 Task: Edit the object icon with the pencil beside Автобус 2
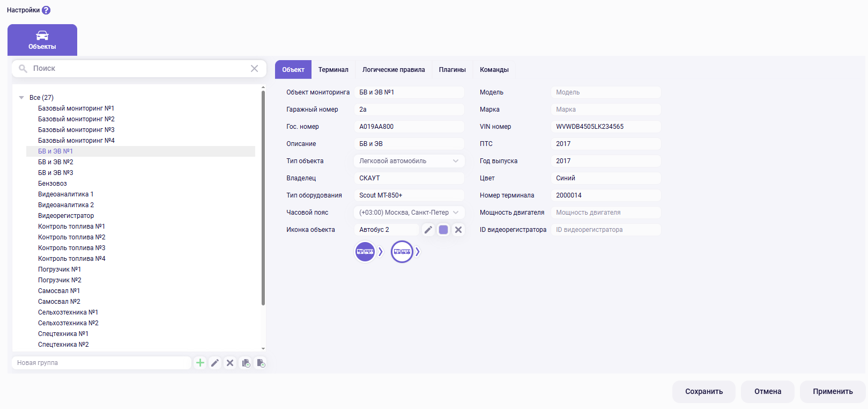tap(428, 230)
